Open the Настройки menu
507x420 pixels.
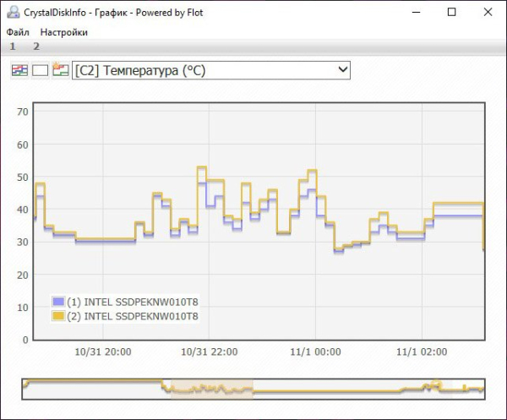click(63, 32)
